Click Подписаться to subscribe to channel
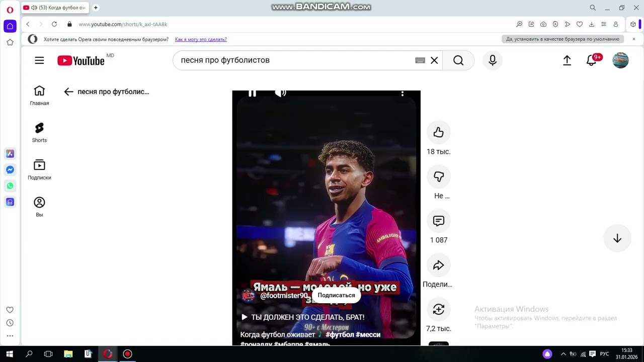Image resolution: width=644 pixels, height=362 pixels. pos(336,295)
